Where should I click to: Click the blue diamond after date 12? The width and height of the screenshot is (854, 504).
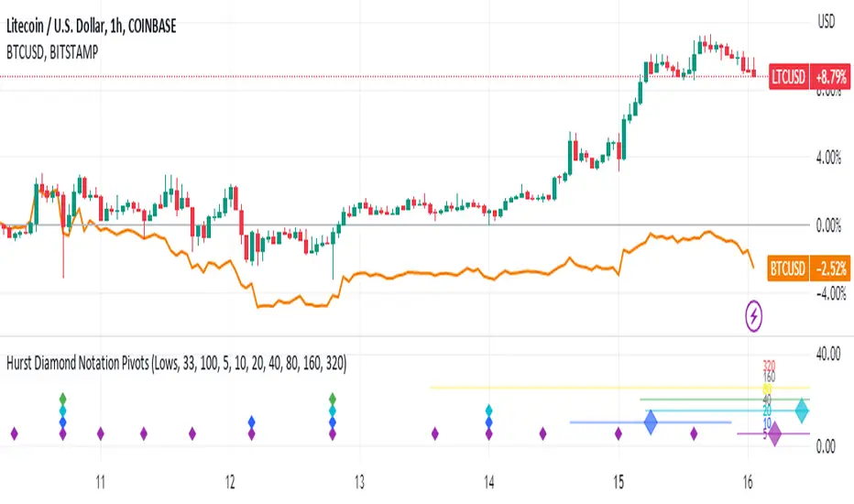pyautogui.click(x=252, y=422)
